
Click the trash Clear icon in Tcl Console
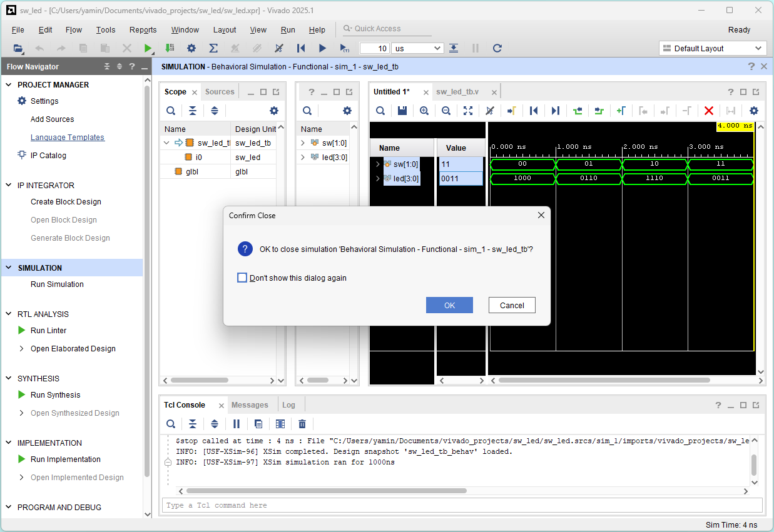pyautogui.click(x=302, y=424)
